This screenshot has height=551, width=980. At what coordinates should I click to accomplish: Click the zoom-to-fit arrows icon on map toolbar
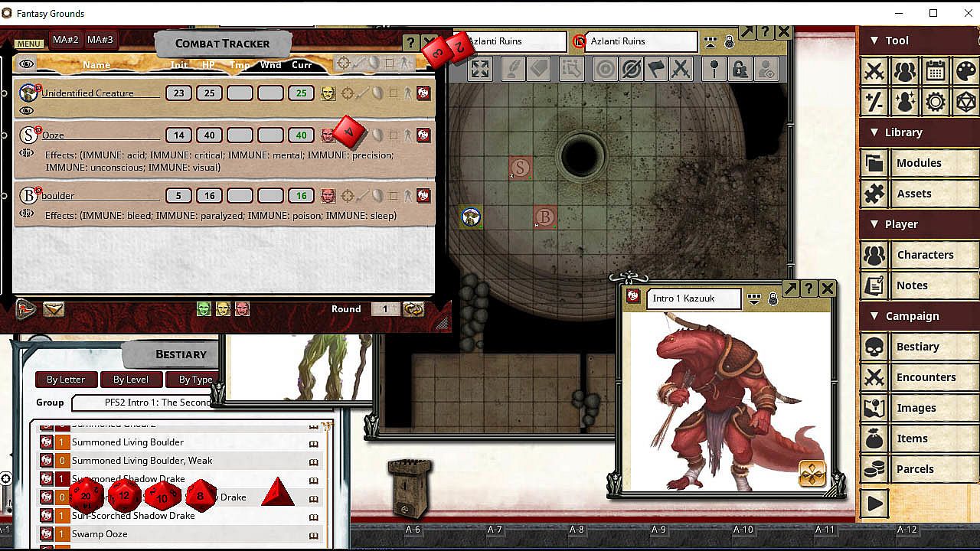pyautogui.click(x=480, y=69)
